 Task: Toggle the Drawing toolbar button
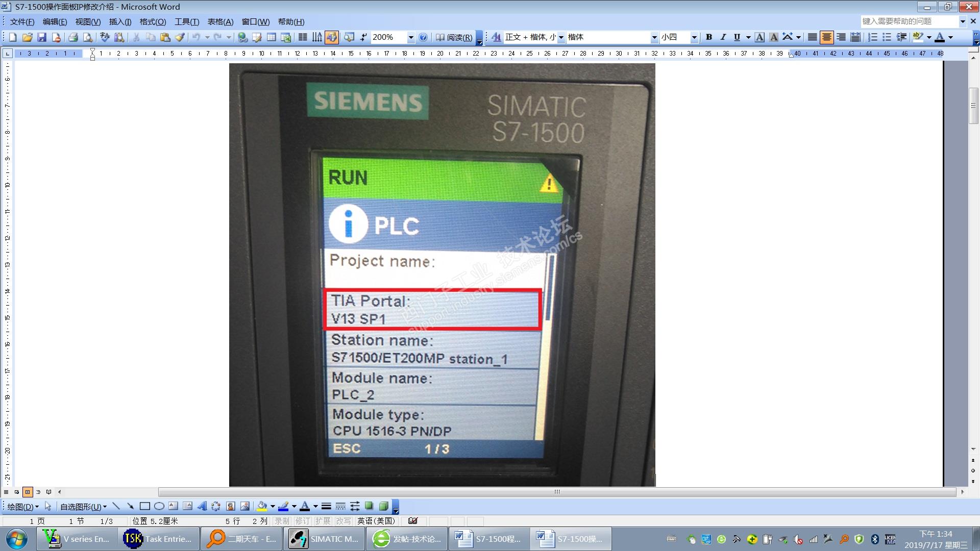pos(332,37)
